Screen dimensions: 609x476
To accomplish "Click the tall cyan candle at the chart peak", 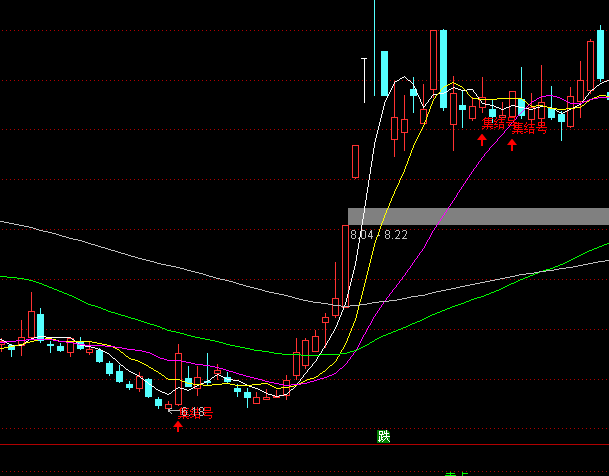I will (382, 73).
